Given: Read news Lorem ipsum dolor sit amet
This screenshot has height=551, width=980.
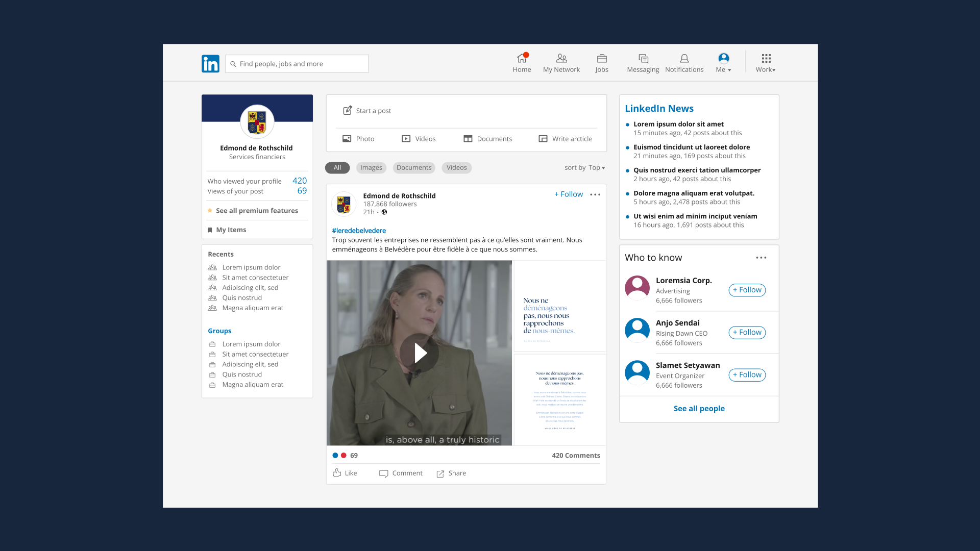Looking at the screenshot, I should [678, 124].
